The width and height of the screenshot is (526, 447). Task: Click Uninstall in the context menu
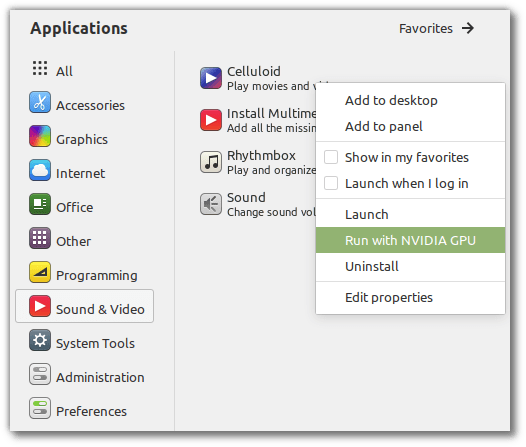coord(410,266)
